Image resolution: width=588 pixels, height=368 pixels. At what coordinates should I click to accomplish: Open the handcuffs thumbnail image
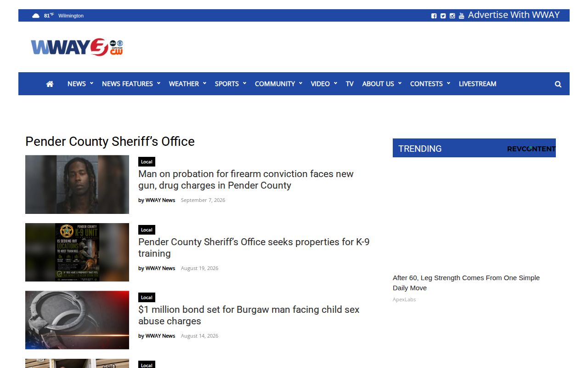tap(77, 320)
